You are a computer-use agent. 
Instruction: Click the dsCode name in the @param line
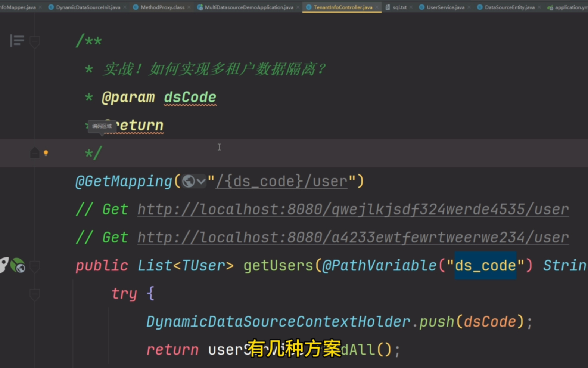pyautogui.click(x=190, y=97)
